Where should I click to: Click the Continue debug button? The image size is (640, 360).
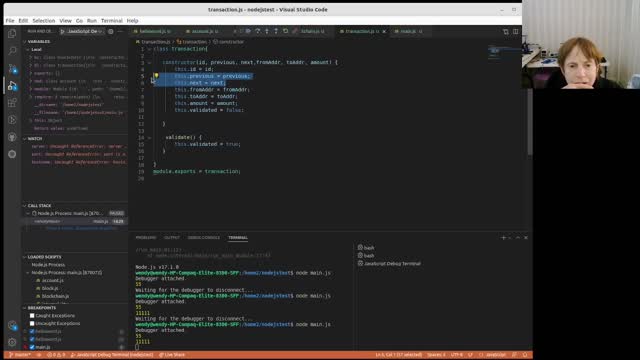click(x=248, y=31)
